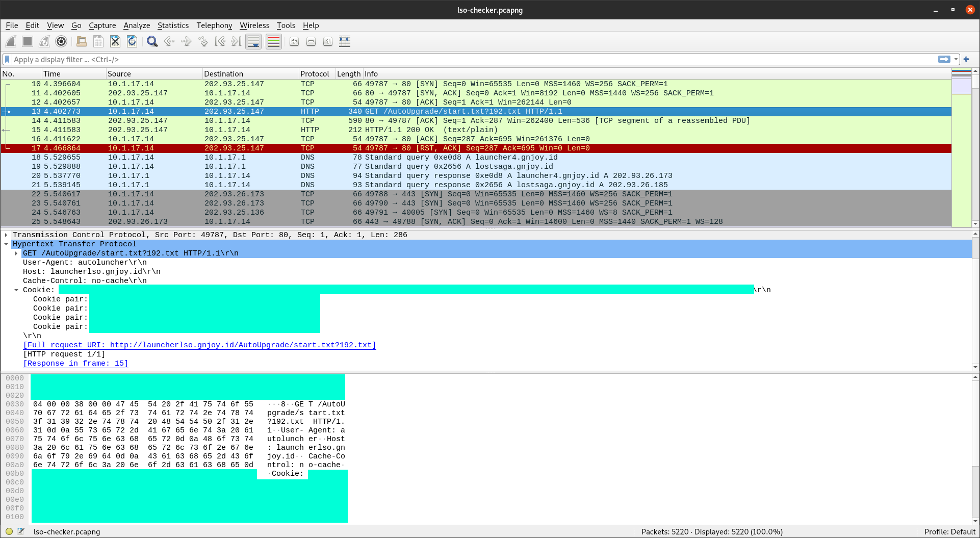Screen dimensions: 980x538
Task: Click the Stop capture square icon
Action: pyautogui.click(x=28, y=42)
